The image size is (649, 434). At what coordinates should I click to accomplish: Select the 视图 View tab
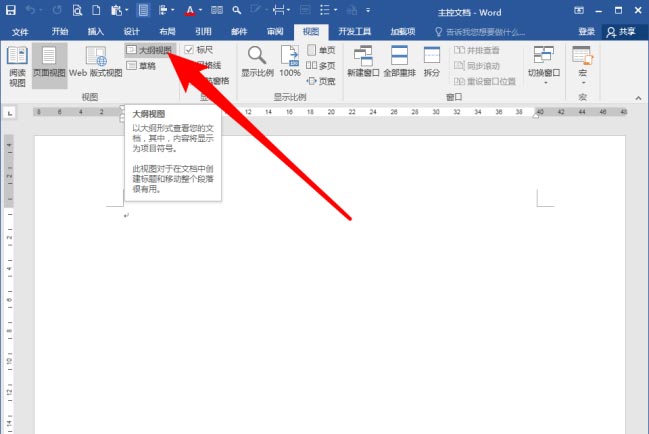point(311,31)
